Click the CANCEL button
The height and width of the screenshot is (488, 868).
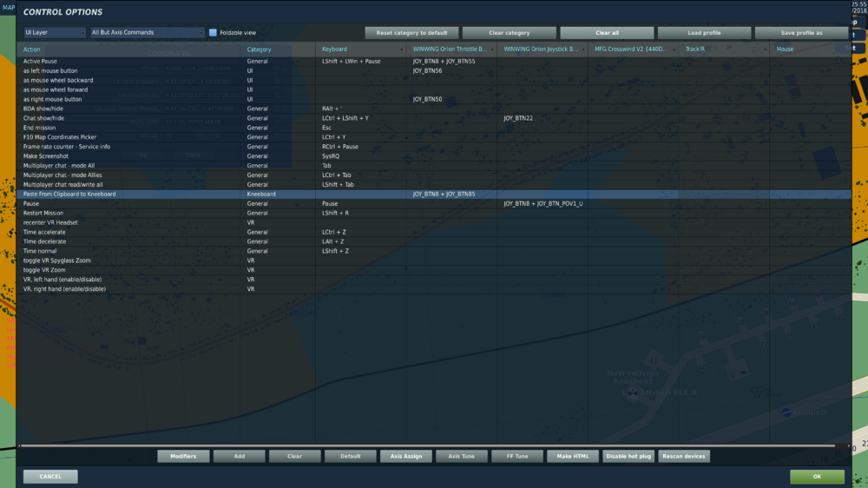tap(50, 477)
